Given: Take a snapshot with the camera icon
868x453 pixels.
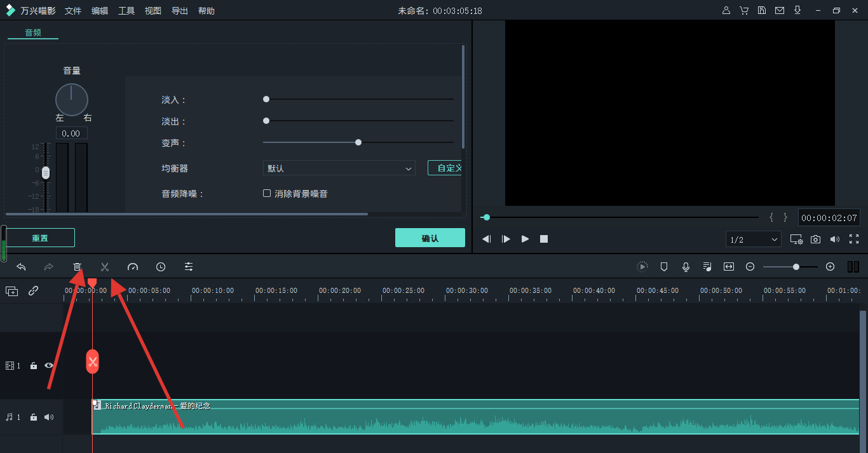Looking at the screenshot, I should coord(815,239).
